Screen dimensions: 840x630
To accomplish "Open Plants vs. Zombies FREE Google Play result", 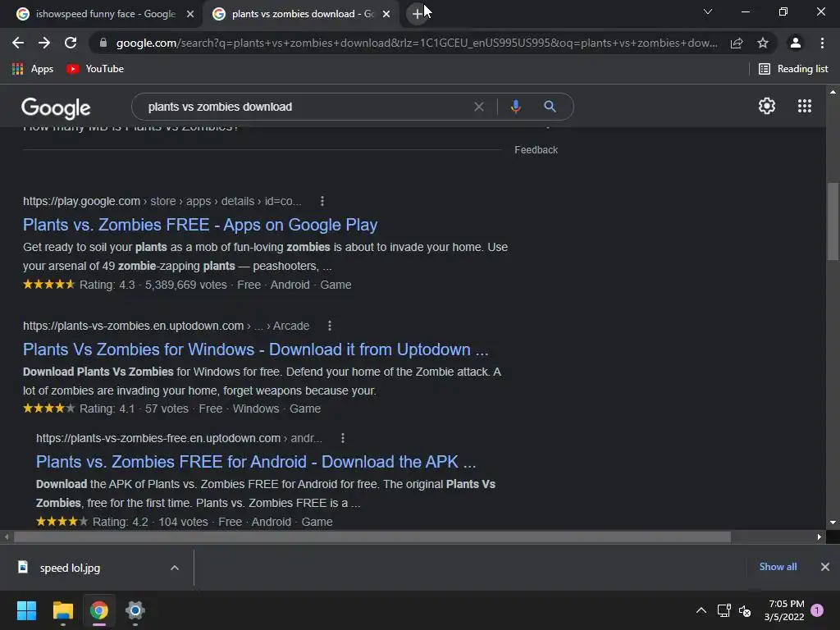I will click(200, 225).
